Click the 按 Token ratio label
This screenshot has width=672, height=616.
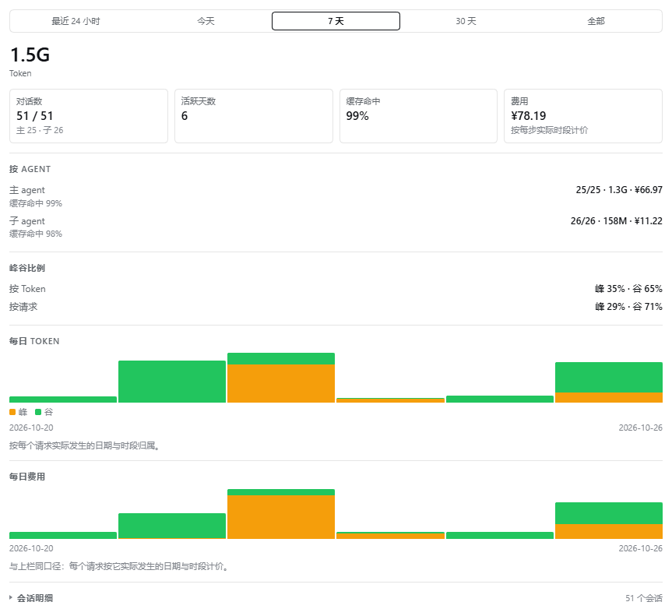pos(27,289)
